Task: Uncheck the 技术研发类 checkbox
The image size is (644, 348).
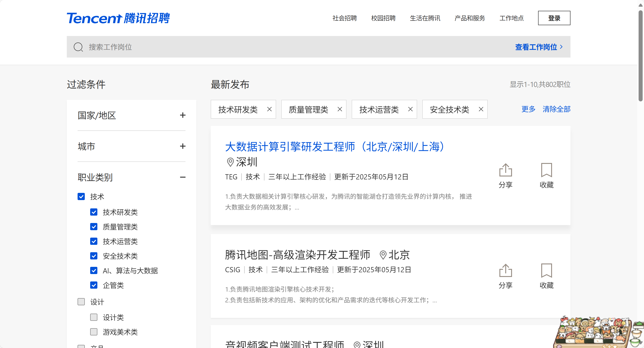Action: pos(94,212)
